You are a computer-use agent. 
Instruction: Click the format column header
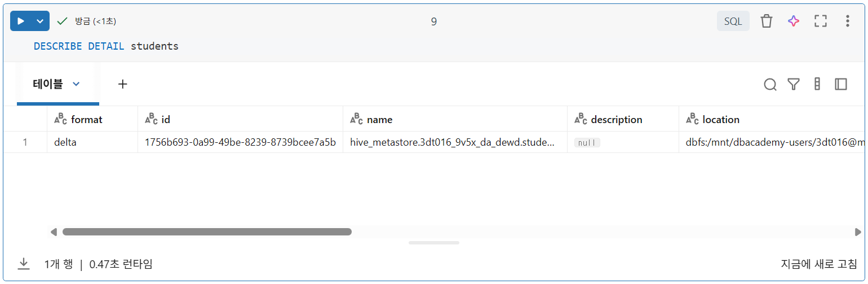click(x=87, y=120)
